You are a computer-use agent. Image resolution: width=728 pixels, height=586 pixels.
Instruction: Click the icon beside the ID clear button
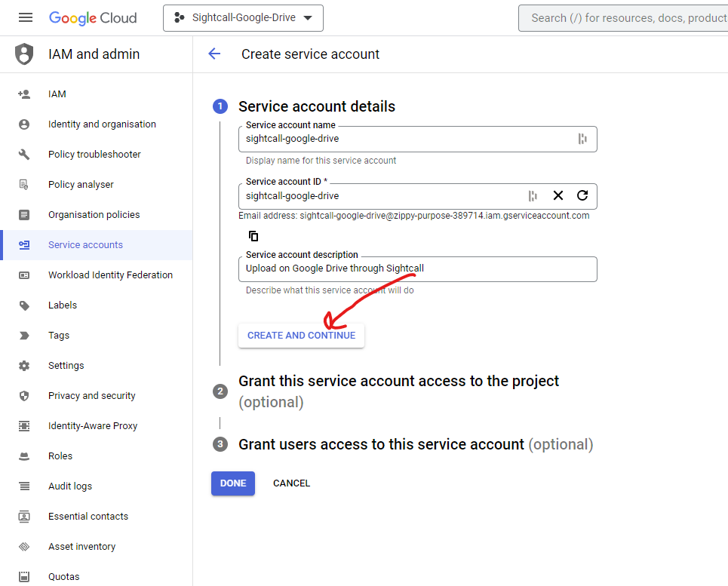(x=533, y=196)
